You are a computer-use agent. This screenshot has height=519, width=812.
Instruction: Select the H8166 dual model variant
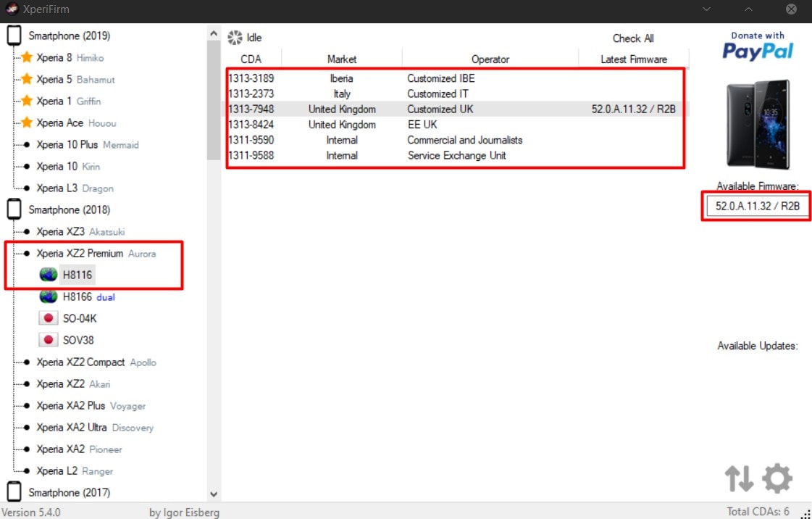88,296
